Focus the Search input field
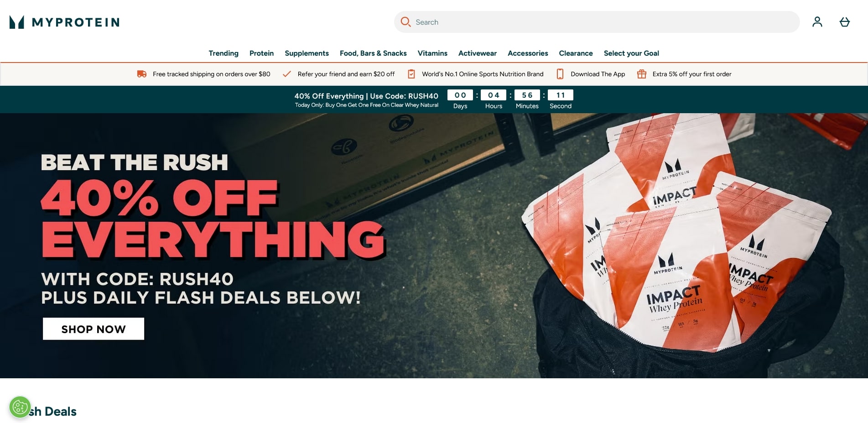 pyautogui.click(x=597, y=22)
